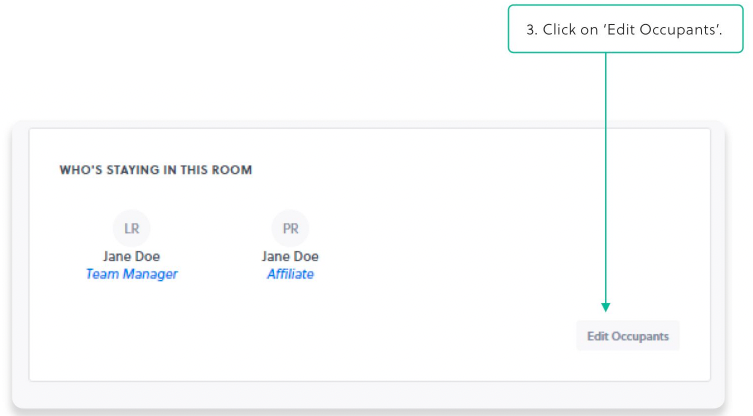Select the LR initials avatar
Viewport: 753px width, 416px height.
pos(132,228)
